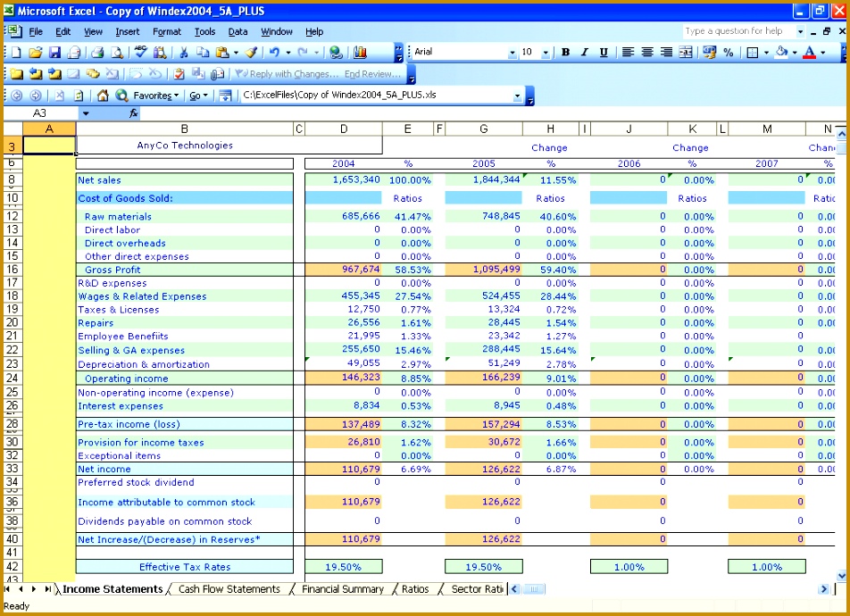This screenshot has width=850, height=616.
Task: Toggle bold formatting
Action: [565, 52]
